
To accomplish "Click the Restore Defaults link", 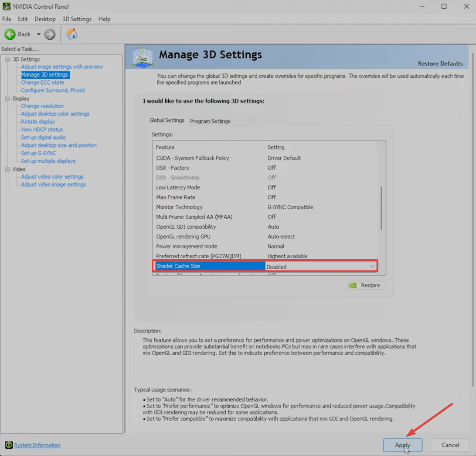I will click(440, 64).
